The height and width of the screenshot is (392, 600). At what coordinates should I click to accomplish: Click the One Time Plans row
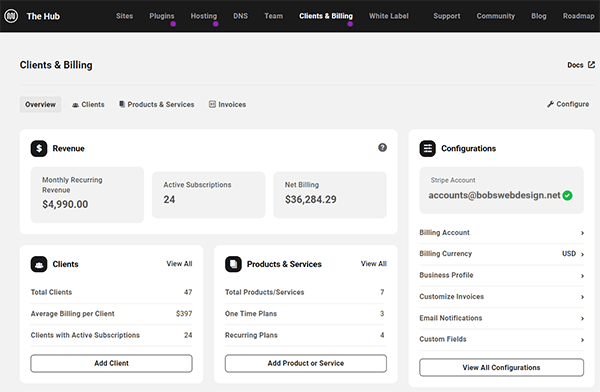(x=306, y=314)
